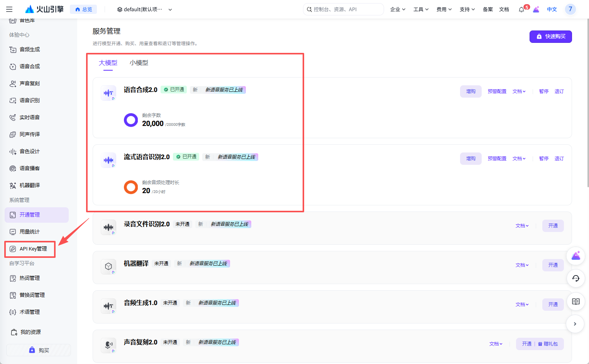Click 开通 for 录音文件识别2.0
The width and height of the screenshot is (589, 364).
(x=553, y=226)
